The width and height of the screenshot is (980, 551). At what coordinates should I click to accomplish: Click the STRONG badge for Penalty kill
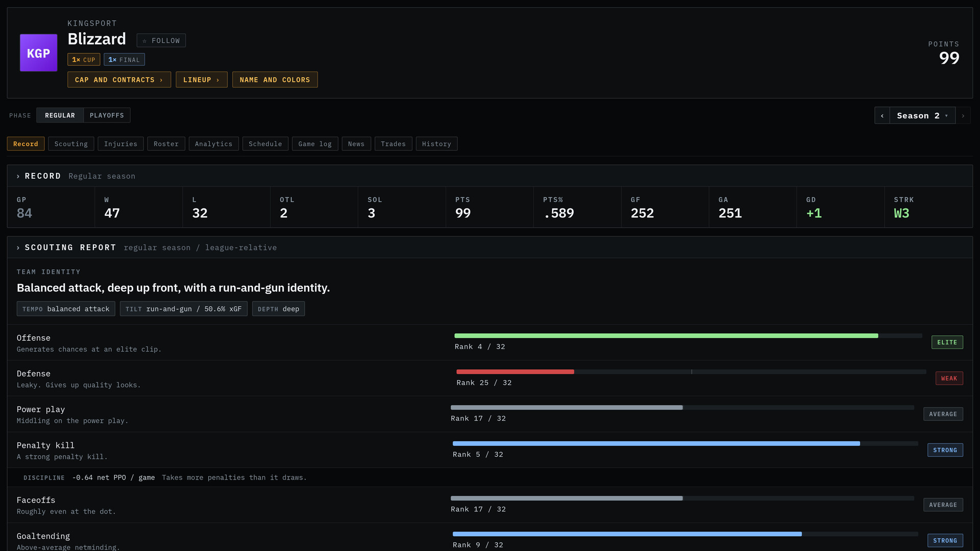(x=945, y=450)
